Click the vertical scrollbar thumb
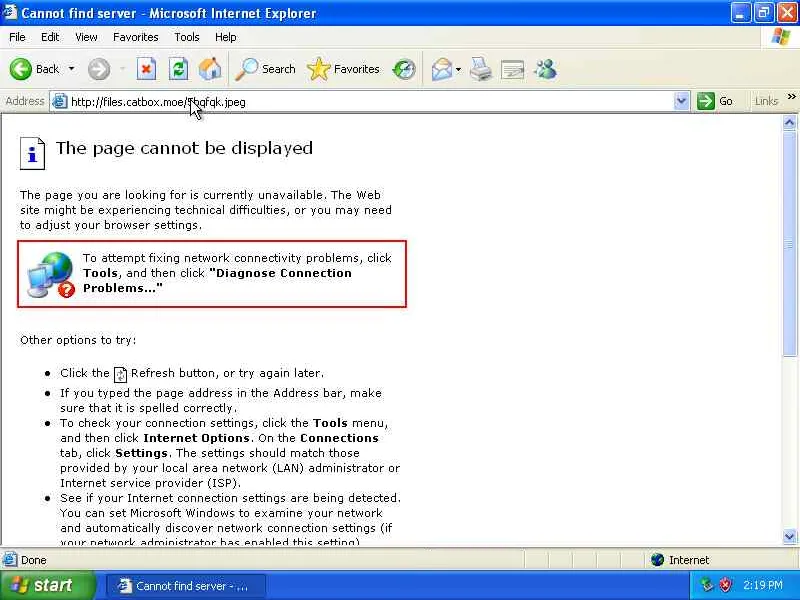Image resolution: width=800 pixels, height=600 pixels. [x=789, y=243]
